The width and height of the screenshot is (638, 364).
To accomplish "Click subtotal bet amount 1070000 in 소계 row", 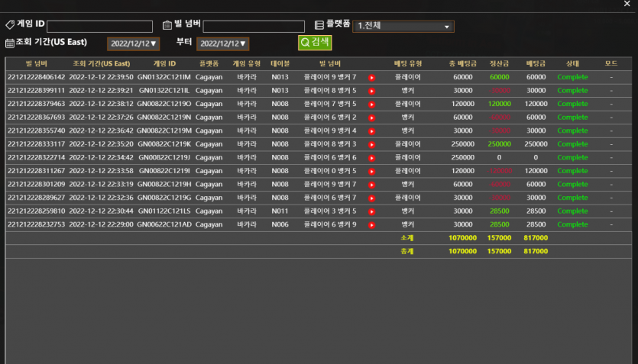I will [462, 238].
